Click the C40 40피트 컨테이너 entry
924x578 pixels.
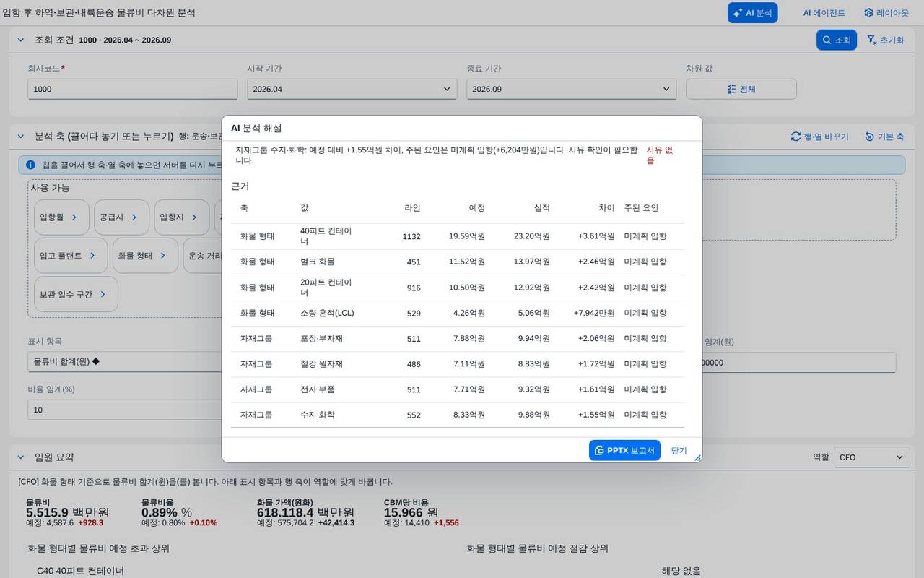point(81,571)
